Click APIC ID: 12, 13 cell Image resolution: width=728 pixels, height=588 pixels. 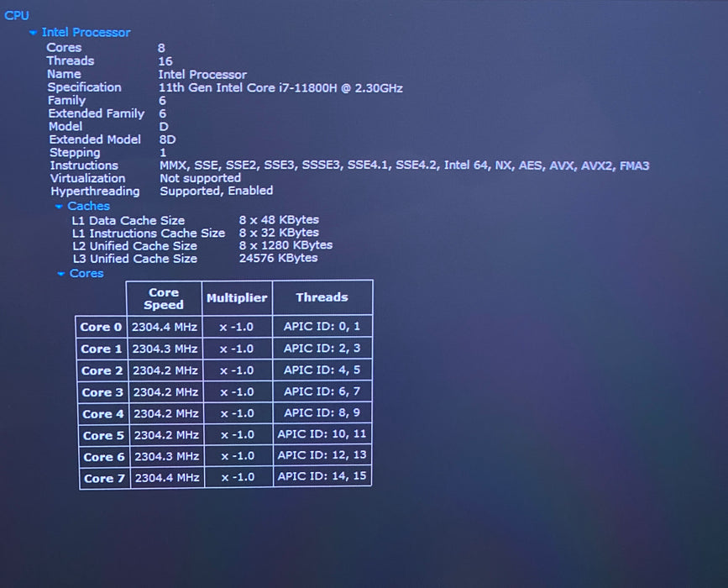322,454
